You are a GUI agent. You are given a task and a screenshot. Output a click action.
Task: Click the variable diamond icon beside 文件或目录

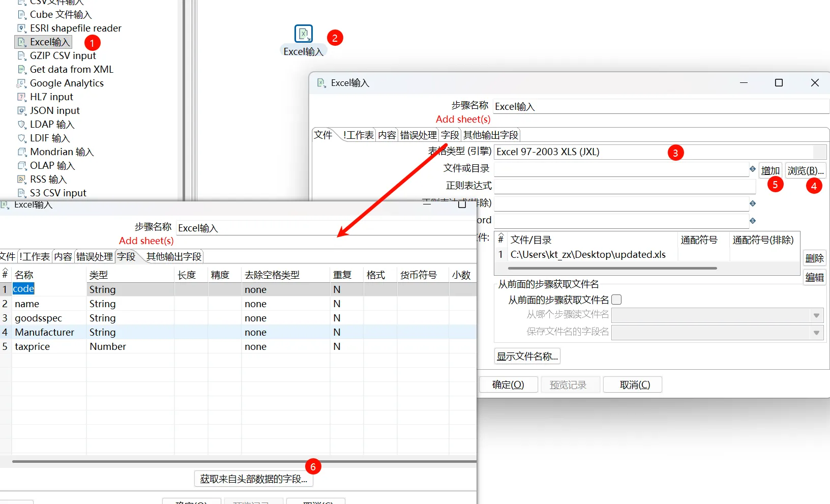click(x=753, y=169)
